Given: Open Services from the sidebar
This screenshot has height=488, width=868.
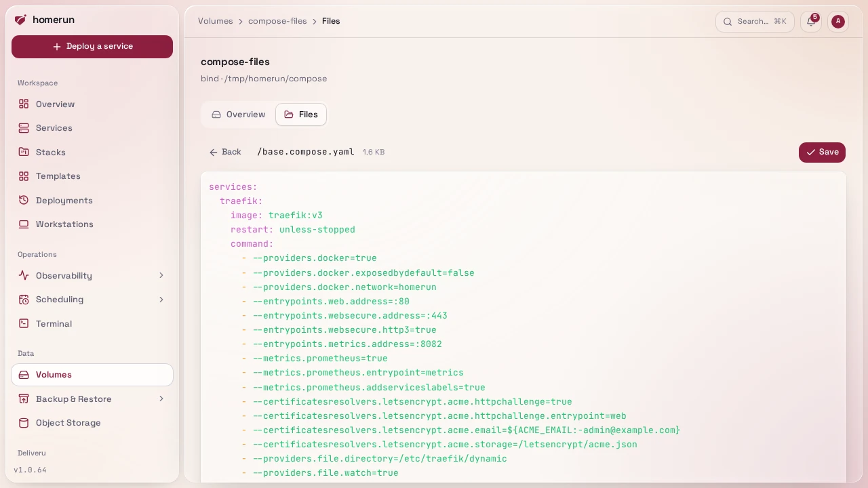Looking at the screenshot, I should (x=92, y=128).
